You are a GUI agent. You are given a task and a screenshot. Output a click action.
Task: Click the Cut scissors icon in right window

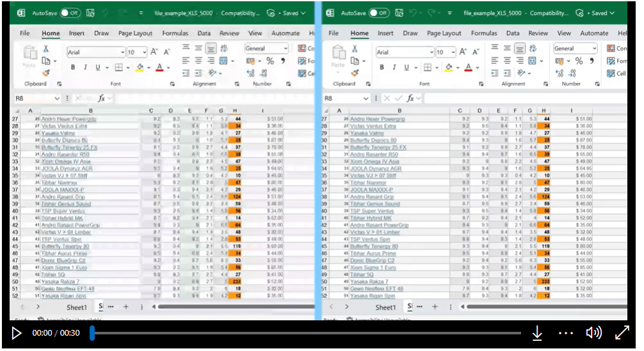coord(355,49)
